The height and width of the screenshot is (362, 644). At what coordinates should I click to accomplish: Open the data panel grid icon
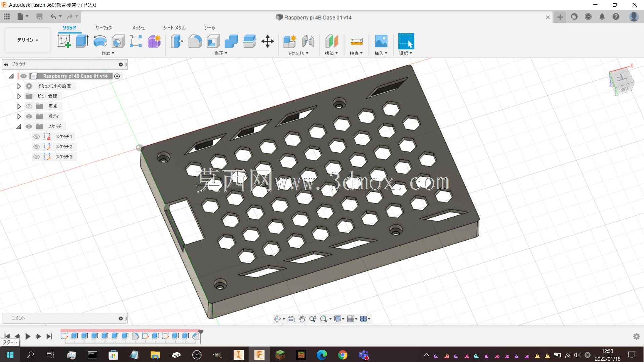coord(7,16)
